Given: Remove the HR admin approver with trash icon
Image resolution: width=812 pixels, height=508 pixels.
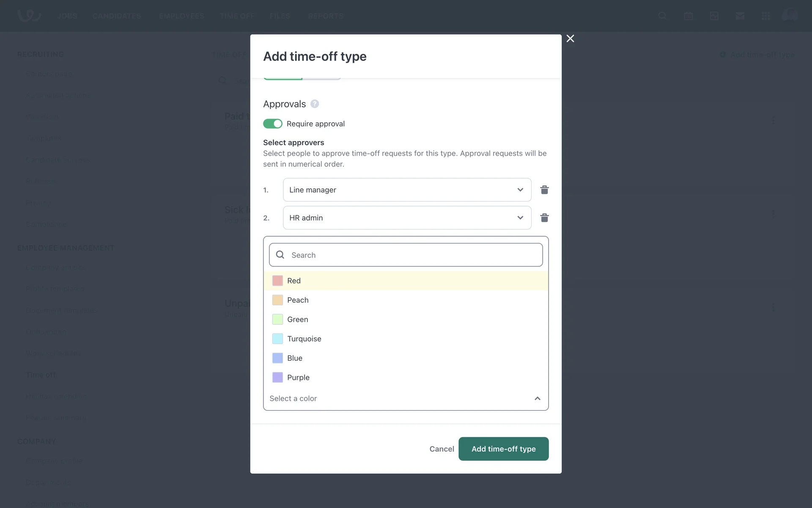Looking at the screenshot, I should tap(544, 218).
